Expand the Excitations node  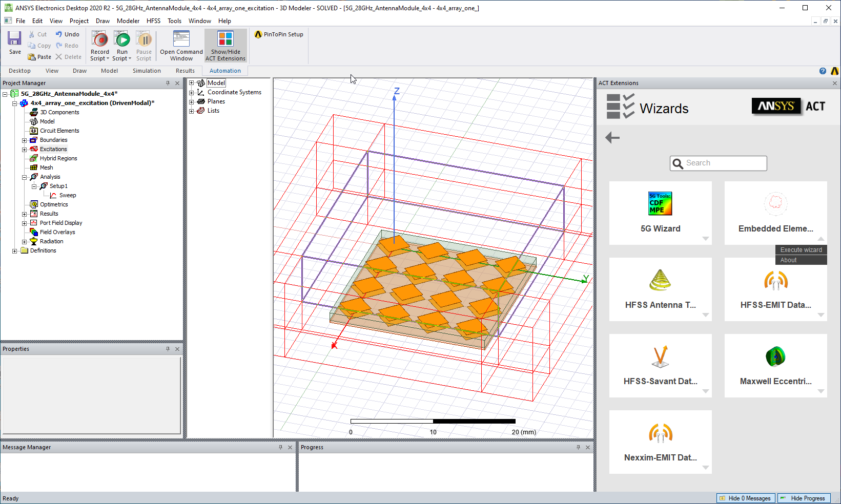(24, 149)
